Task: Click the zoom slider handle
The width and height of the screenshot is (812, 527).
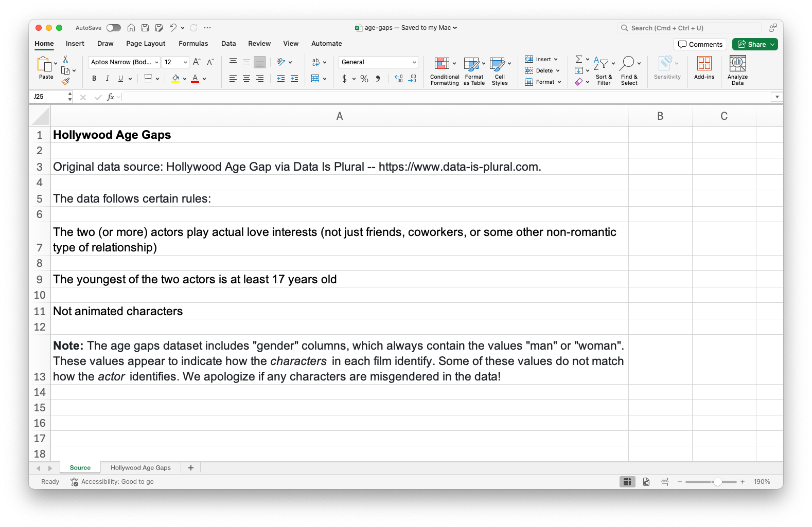Action: coord(717,482)
